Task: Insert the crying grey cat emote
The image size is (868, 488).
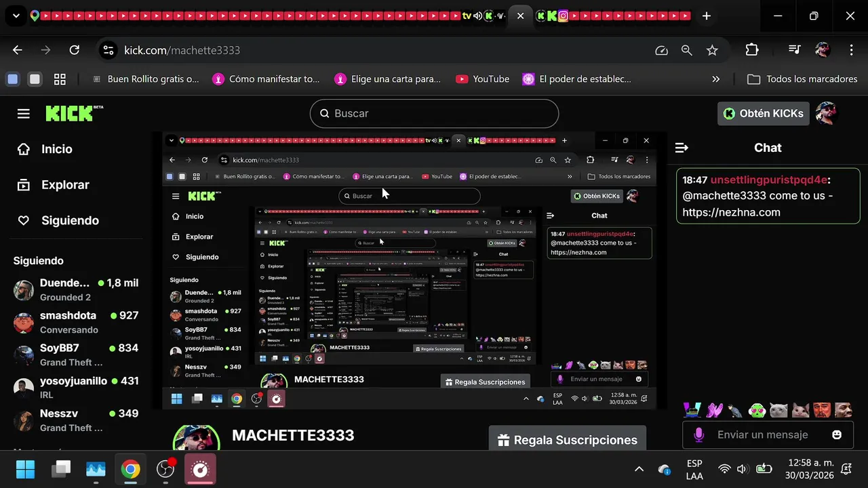Action: click(x=779, y=409)
